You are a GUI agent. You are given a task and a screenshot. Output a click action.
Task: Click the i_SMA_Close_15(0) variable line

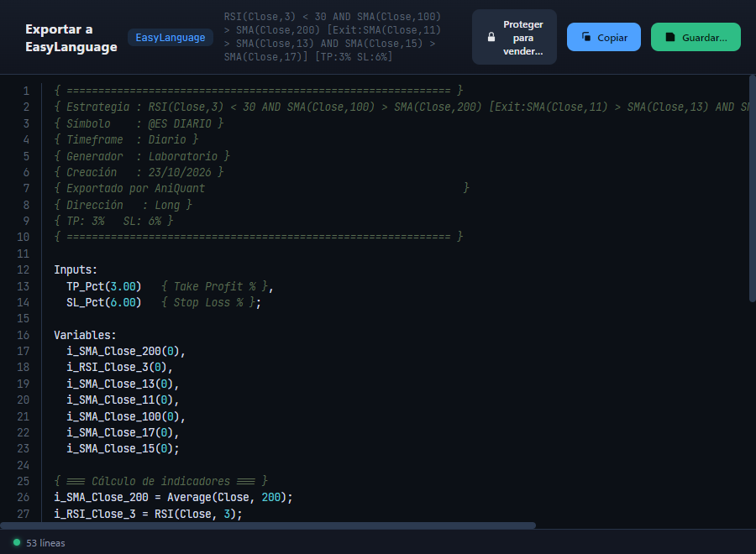pyautogui.click(x=123, y=448)
